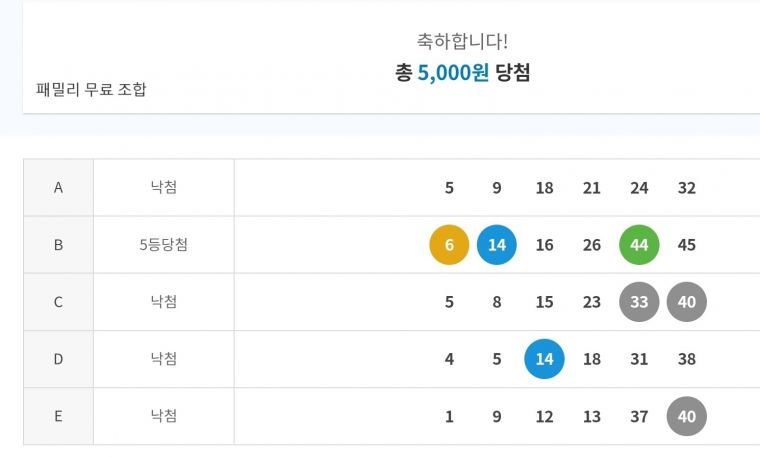This screenshot has width=760, height=457.
Task: Click the 낙첨 result in row A
Action: (x=163, y=187)
